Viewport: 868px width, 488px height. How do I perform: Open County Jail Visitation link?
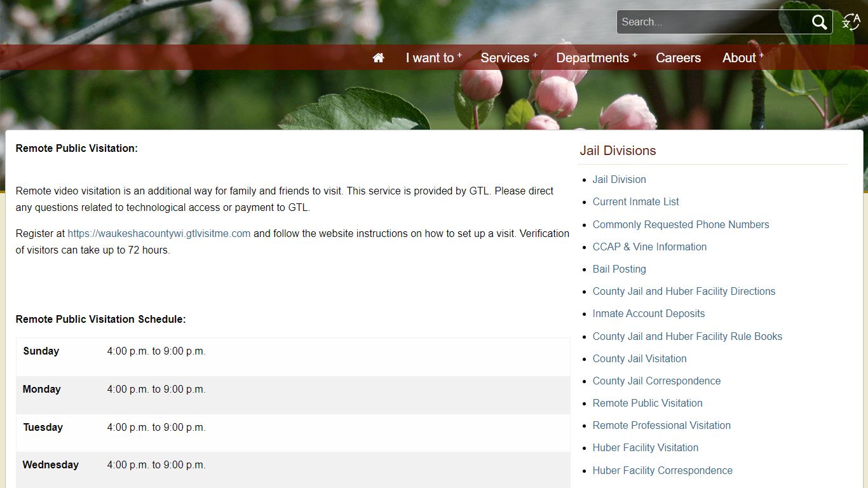coord(639,358)
